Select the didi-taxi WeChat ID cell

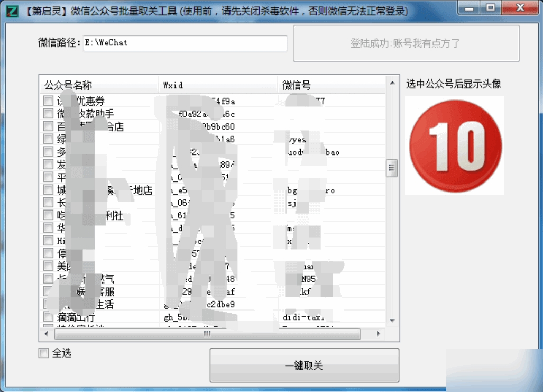click(303, 317)
